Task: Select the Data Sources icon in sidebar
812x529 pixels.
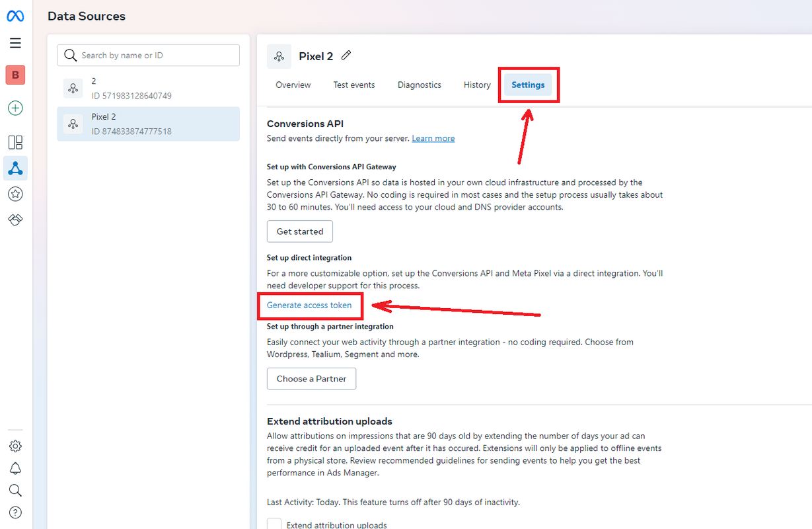Action: coord(15,169)
